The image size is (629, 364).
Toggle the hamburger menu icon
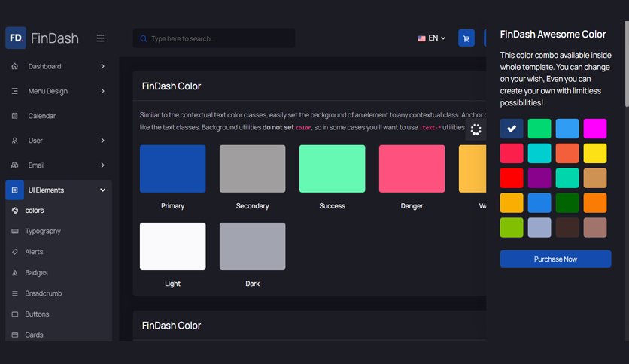point(100,38)
